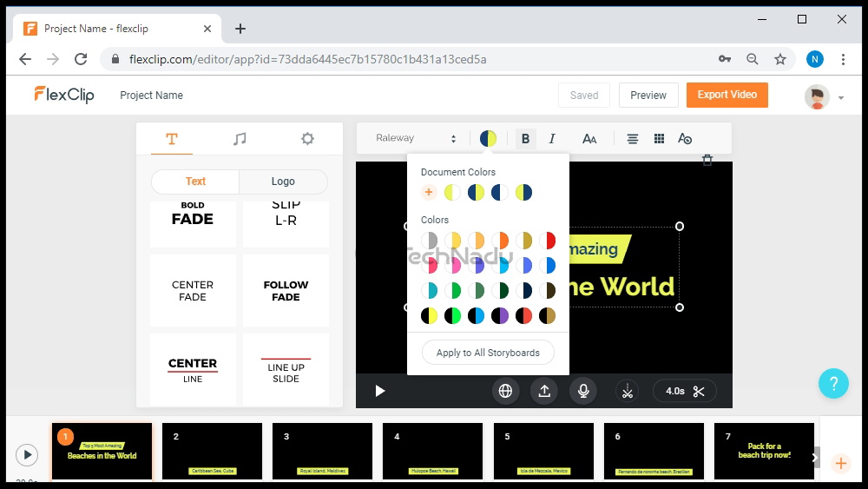The height and width of the screenshot is (489, 868).
Task: Select the Text tab with T icon
Action: [x=172, y=139]
